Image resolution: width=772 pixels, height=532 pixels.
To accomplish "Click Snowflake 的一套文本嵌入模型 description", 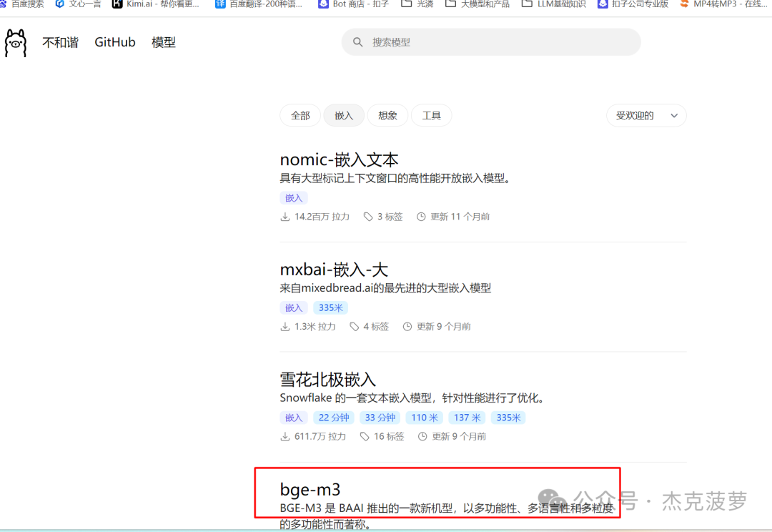I will 413,398.
